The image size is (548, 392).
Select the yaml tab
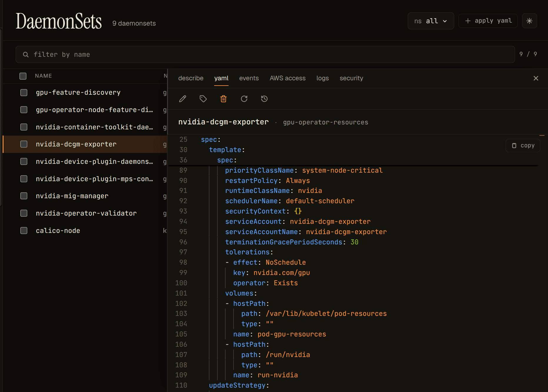(x=221, y=78)
